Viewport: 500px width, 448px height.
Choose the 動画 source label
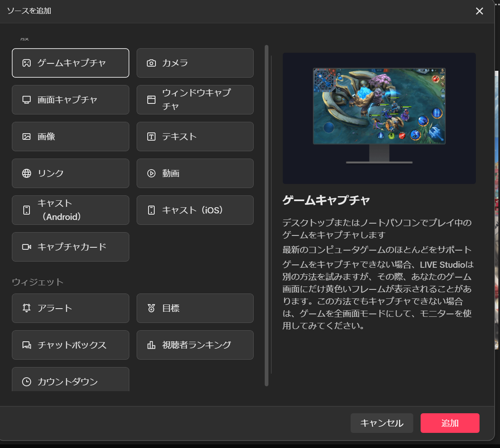tap(171, 173)
